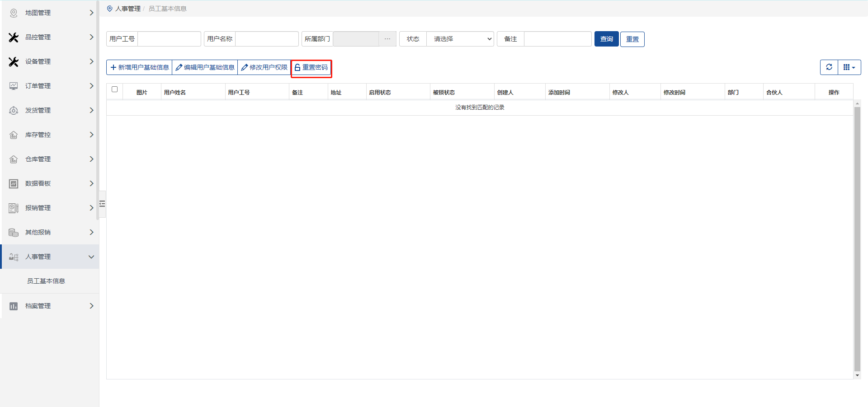
Task: Toggle the select-all checkbox in table header
Action: 115,89
